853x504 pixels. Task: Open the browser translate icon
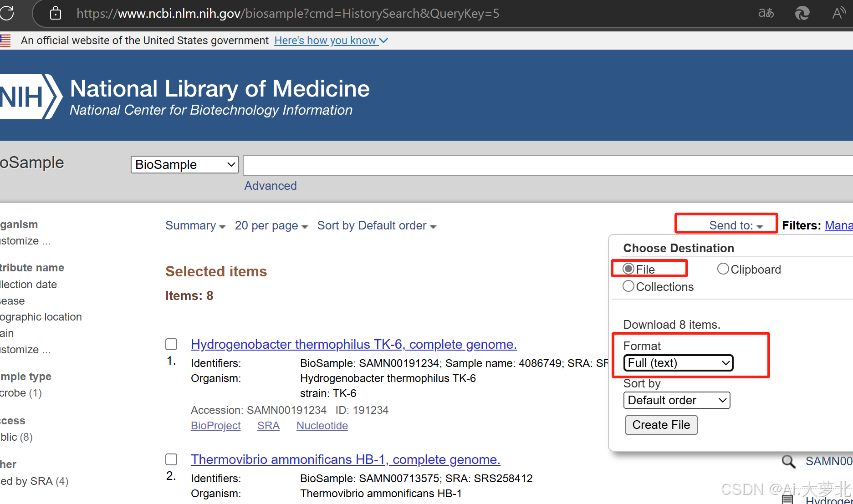(766, 13)
